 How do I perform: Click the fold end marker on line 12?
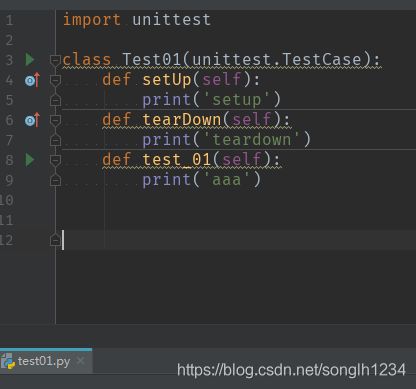pyautogui.click(x=55, y=240)
